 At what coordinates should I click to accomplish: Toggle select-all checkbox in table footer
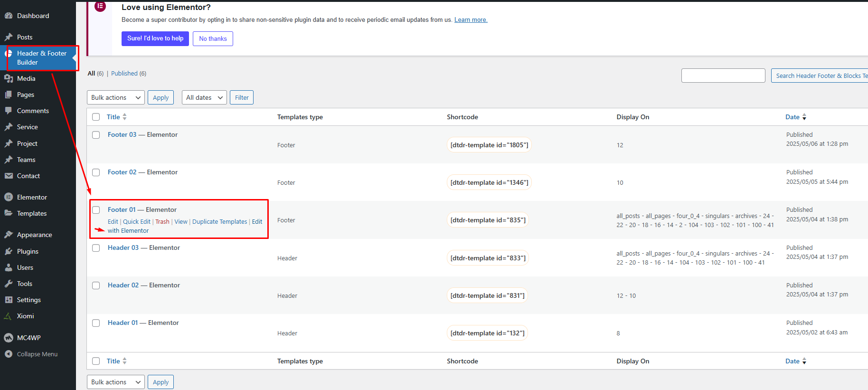96,361
